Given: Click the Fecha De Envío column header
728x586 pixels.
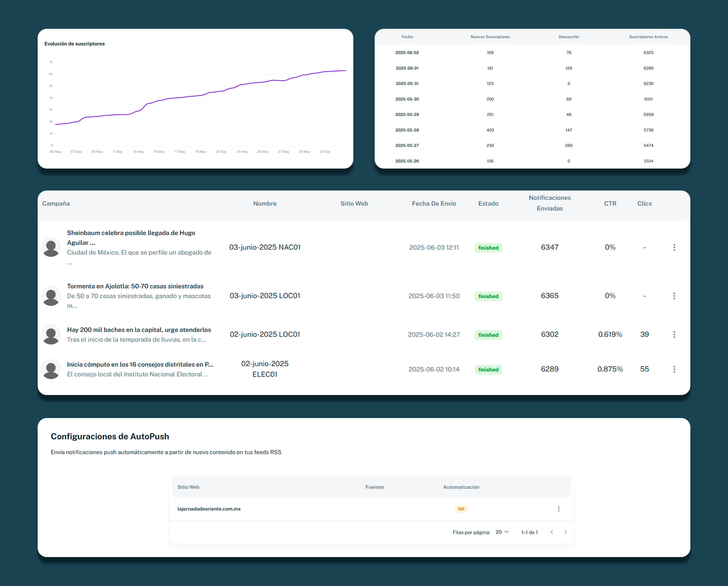Looking at the screenshot, I should pos(434,203).
